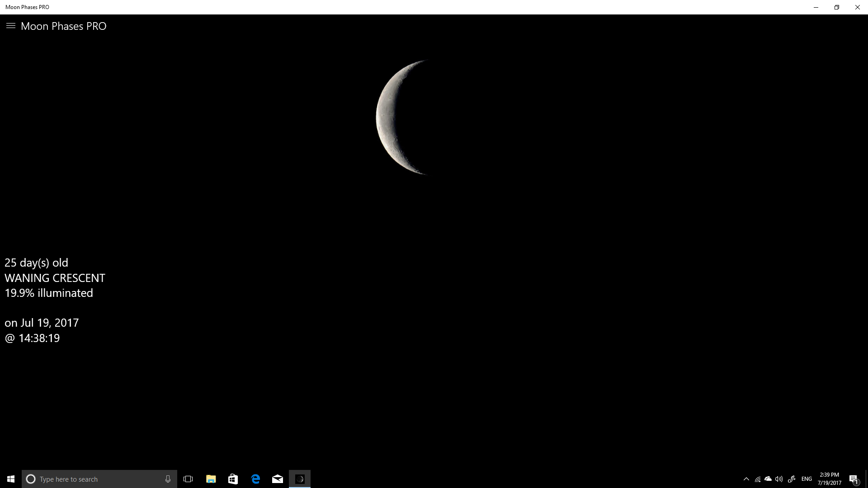Check OneDrive status in the system tray
The image size is (868, 488).
point(769,479)
